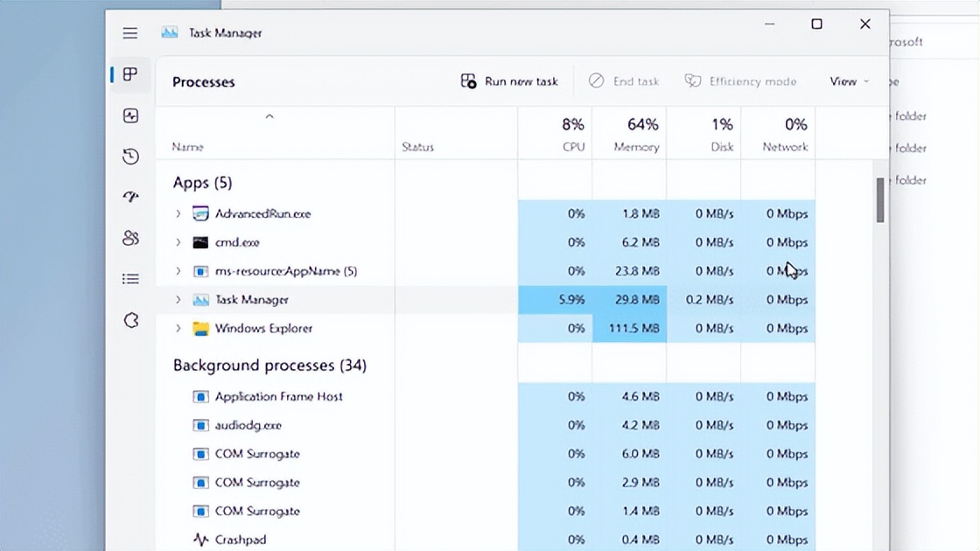Expand the cmd.exe process entry
Image resolution: width=980 pixels, height=551 pixels.
coord(178,242)
